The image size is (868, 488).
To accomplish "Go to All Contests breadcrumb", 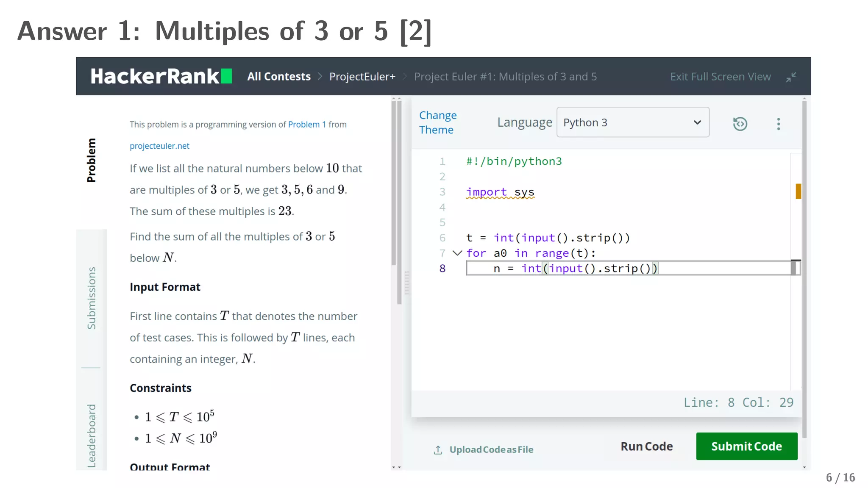I will [x=279, y=77].
